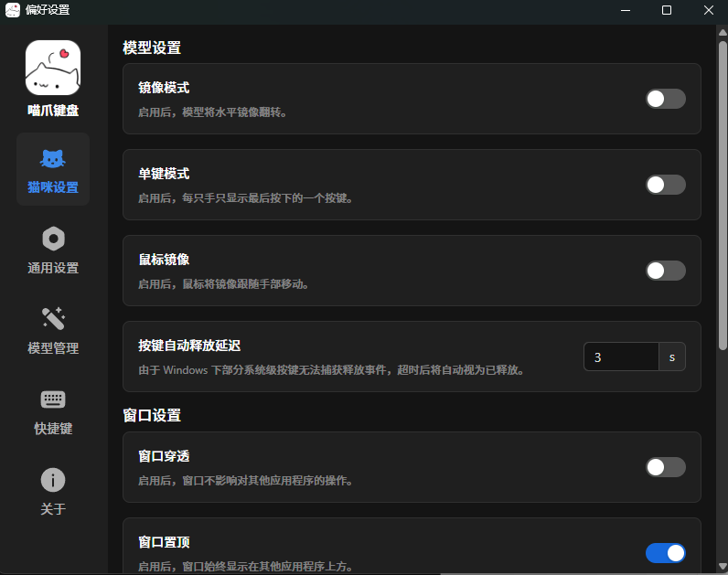Maximize the 偏好设置 window
This screenshot has width=728, height=575.
666,10
